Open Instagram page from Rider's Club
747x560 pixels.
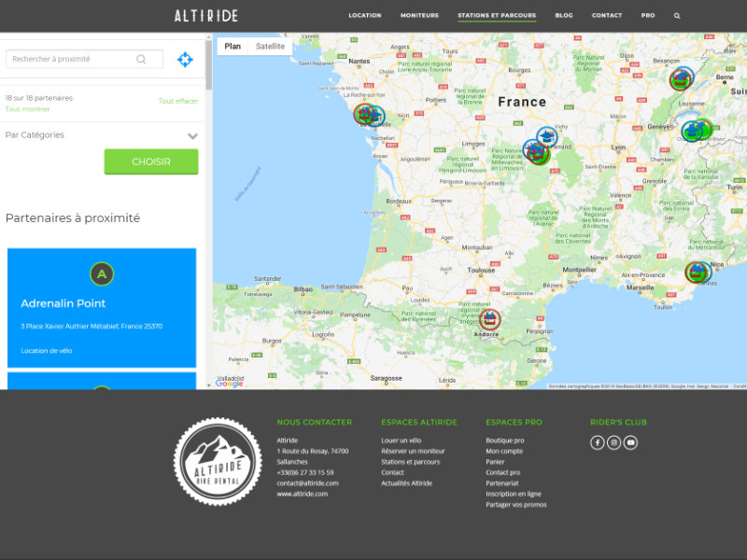pos(613,442)
